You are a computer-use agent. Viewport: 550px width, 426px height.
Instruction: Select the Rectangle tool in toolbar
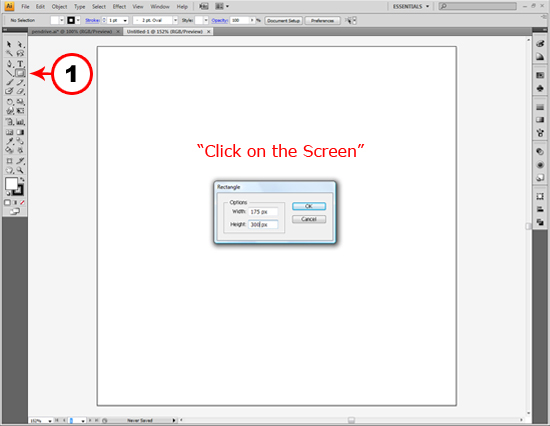coord(20,73)
